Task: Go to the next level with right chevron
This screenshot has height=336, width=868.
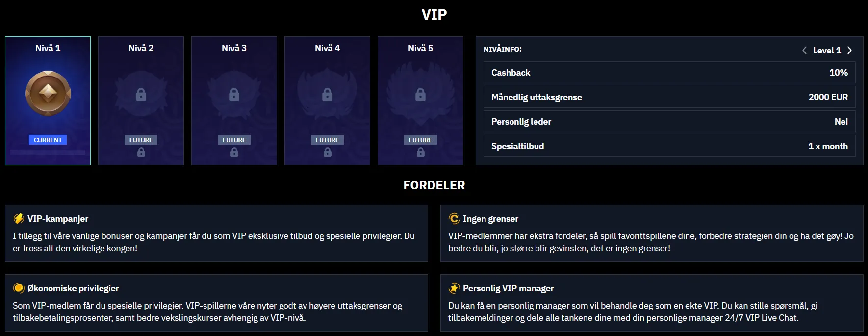Action: (x=849, y=51)
